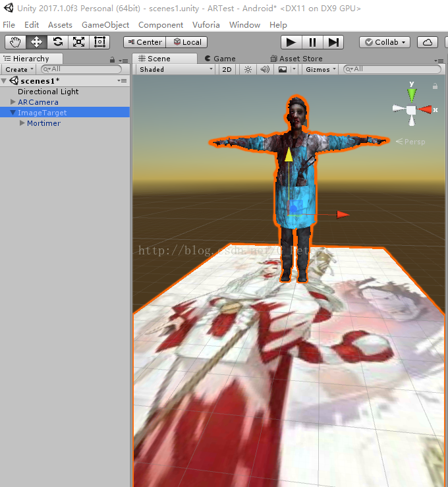Open the Vuforia menu
This screenshot has width=448, height=487.
[x=206, y=25]
